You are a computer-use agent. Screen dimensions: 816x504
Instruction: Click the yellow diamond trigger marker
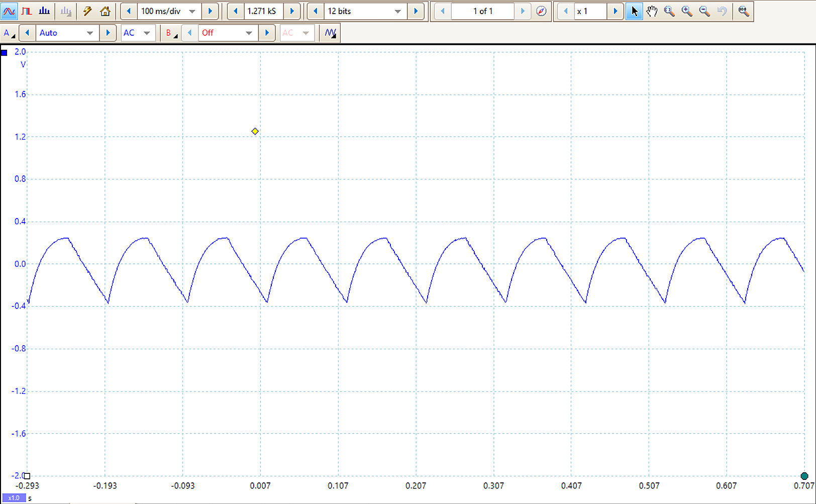click(x=255, y=131)
